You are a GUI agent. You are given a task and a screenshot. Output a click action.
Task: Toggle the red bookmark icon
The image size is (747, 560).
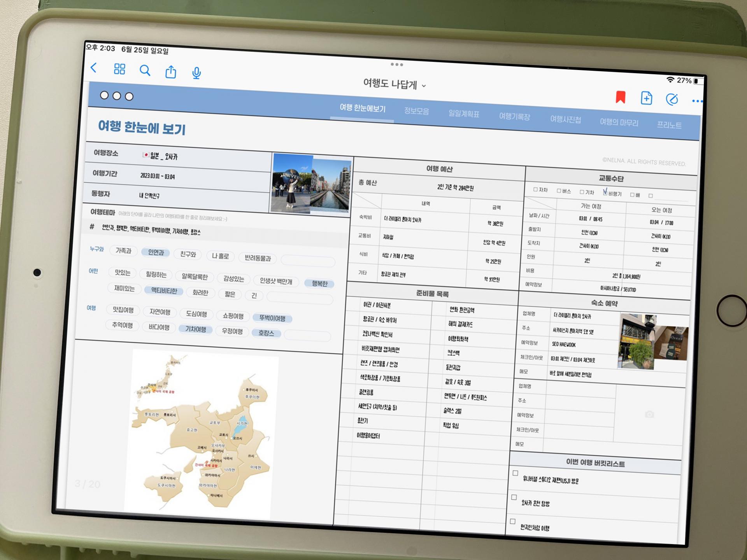pyautogui.click(x=620, y=97)
